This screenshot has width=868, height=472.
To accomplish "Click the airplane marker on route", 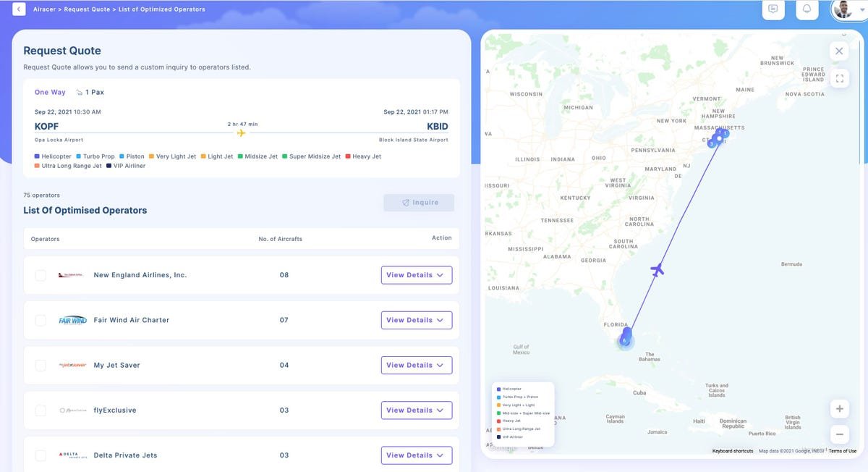I will [x=657, y=270].
